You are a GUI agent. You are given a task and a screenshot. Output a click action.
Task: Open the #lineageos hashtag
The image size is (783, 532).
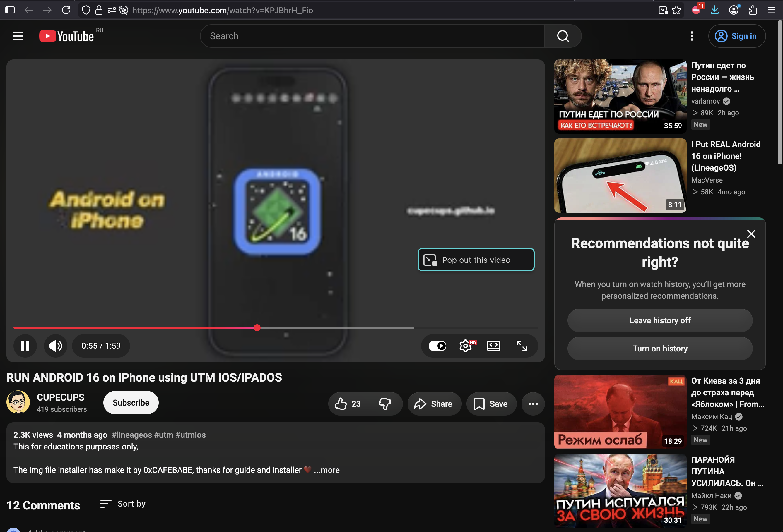[x=132, y=435]
